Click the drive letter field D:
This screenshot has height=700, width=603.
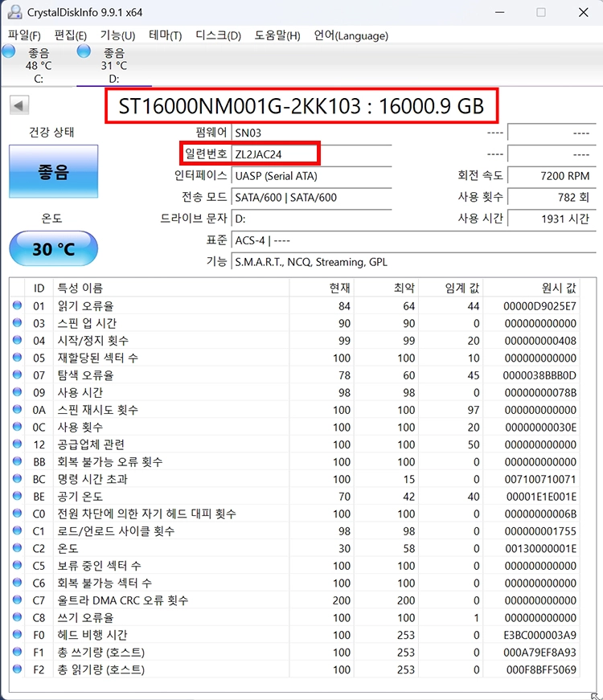(x=311, y=219)
